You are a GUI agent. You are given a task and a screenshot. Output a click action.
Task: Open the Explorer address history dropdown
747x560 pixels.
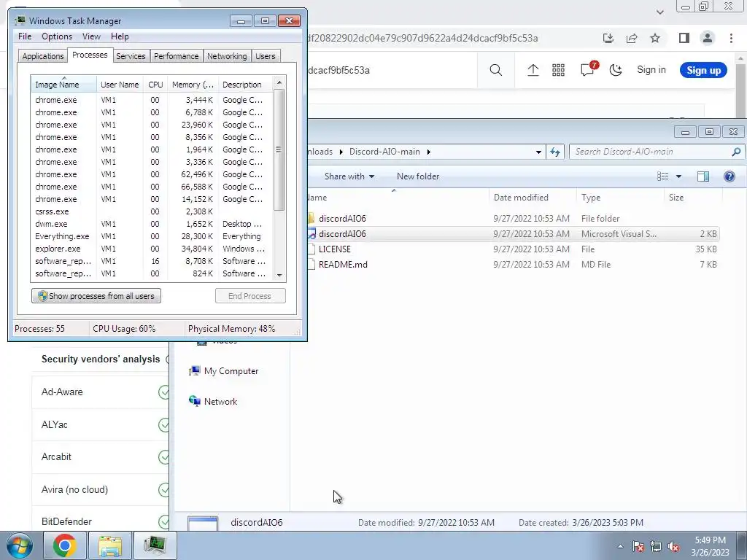(538, 152)
